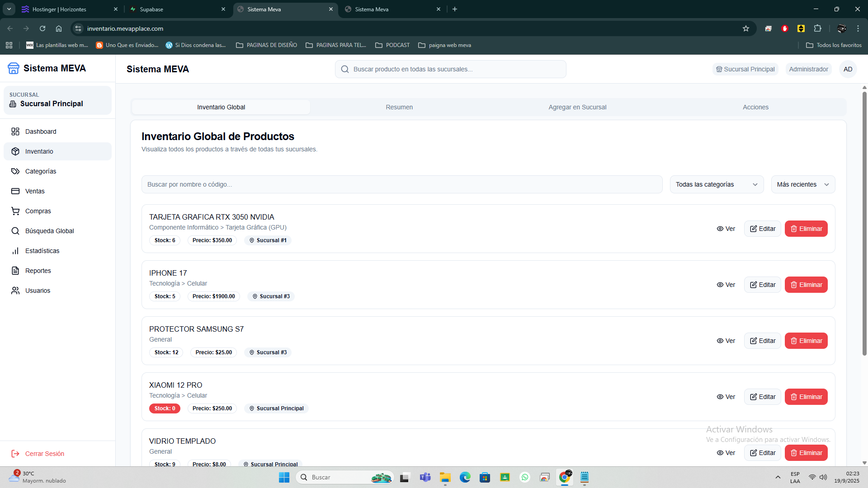Viewport: 868px width, 488px height.
Task: Switch to the Acciones tab
Action: click(x=755, y=107)
